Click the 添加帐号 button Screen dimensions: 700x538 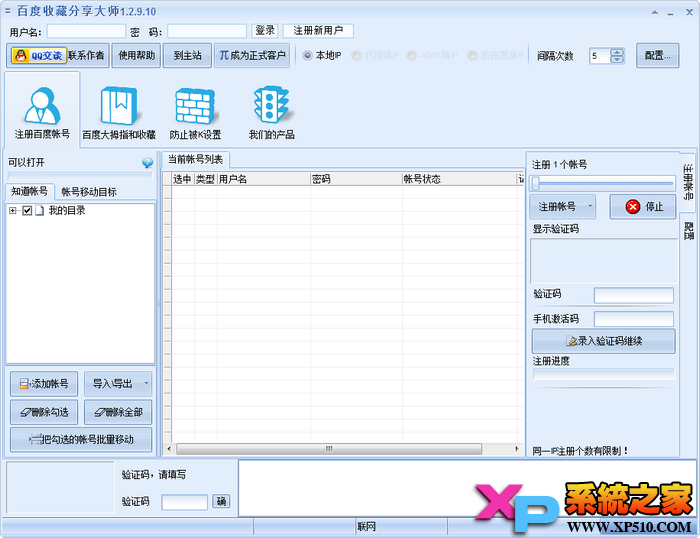[x=44, y=384]
